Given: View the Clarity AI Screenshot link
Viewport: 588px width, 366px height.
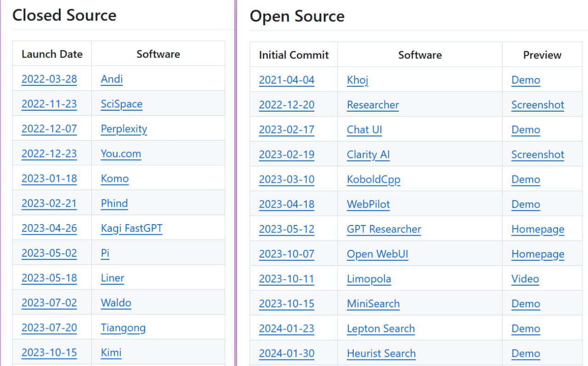Looking at the screenshot, I should pos(538,154).
